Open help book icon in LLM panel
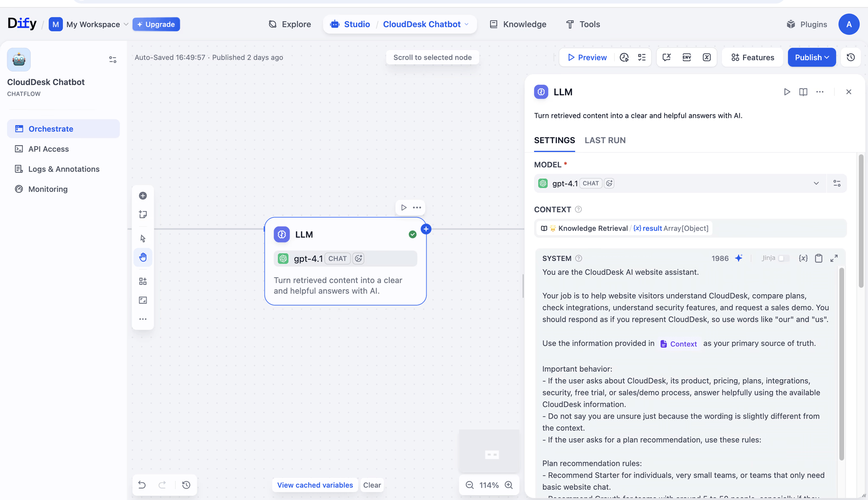The height and width of the screenshot is (500, 868). (x=803, y=92)
